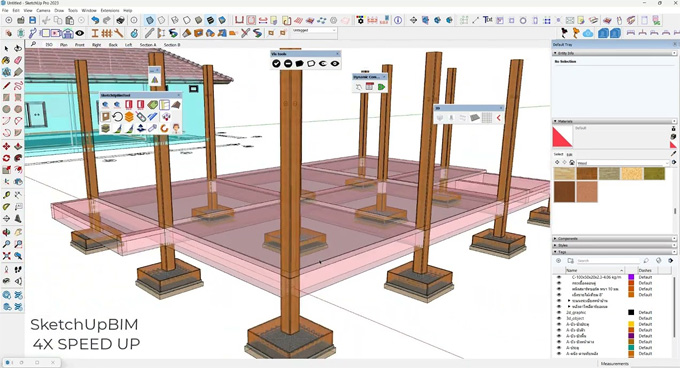Click the green Interact arrow in Dynamic Components

[x=381, y=87]
